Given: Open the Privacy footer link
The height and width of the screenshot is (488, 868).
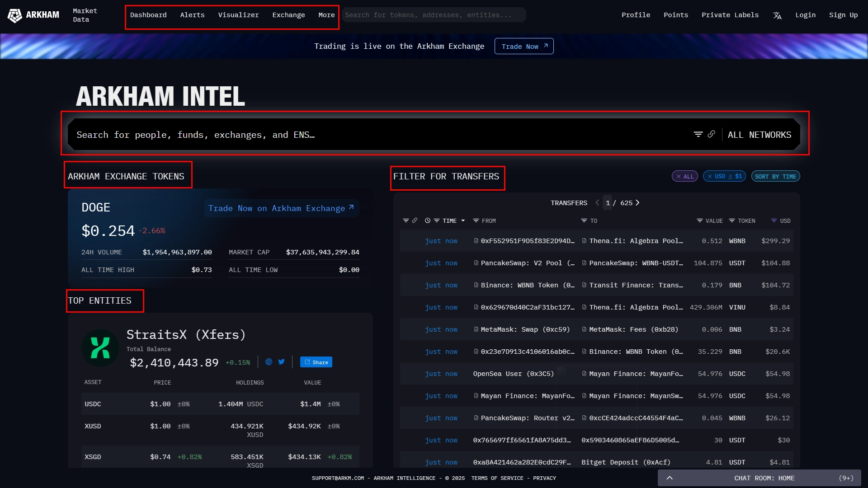Looking at the screenshot, I should coord(544,478).
